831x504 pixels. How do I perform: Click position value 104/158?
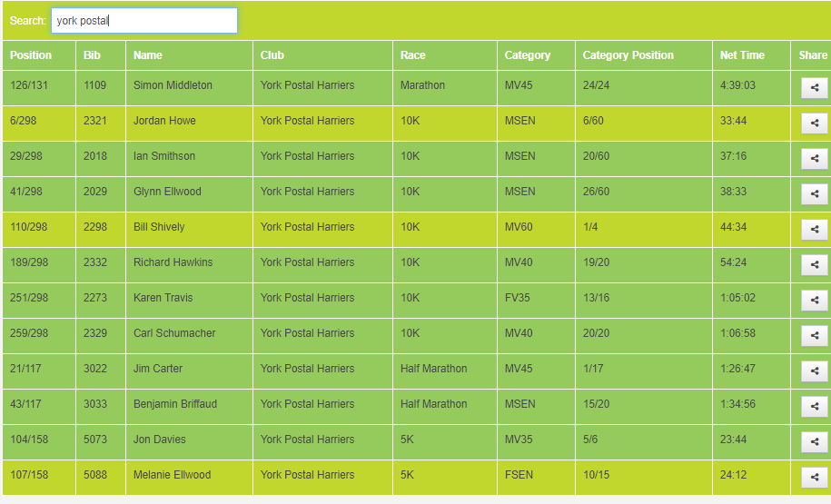coord(29,440)
